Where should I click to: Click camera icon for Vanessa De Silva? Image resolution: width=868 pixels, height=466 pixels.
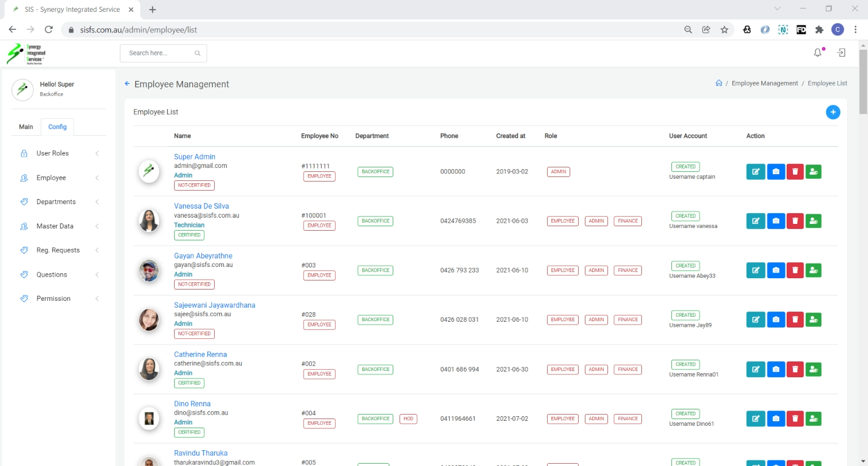tap(775, 221)
